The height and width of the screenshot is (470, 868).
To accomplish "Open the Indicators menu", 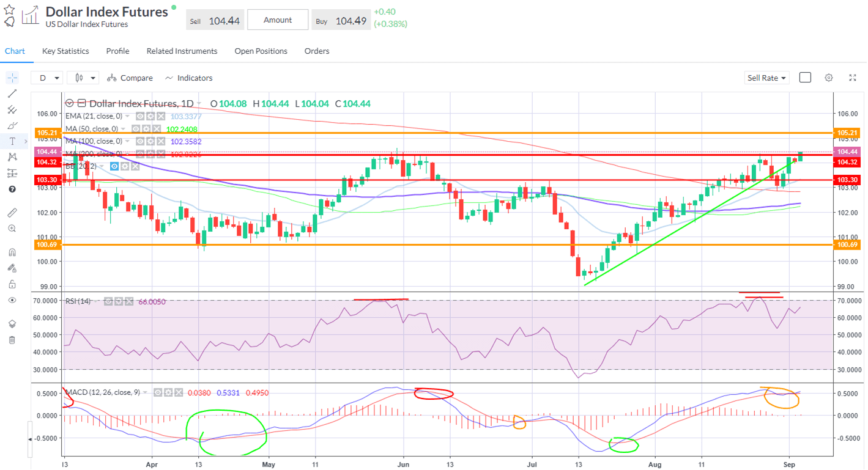I will point(188,78).
